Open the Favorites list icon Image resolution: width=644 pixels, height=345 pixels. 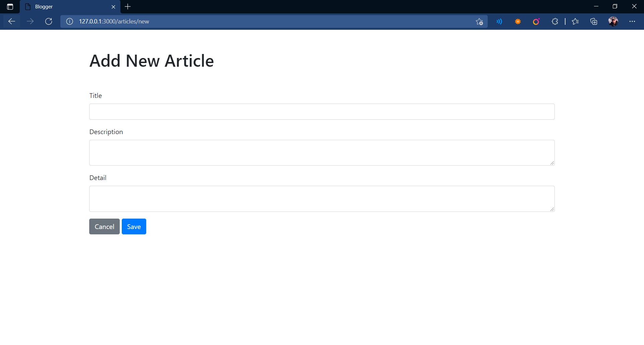[575, 21]
